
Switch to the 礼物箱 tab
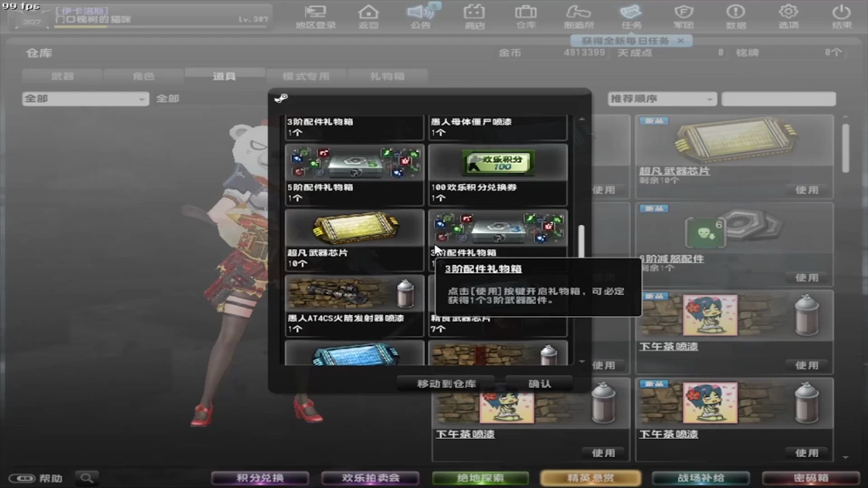(x=387, y=76)
